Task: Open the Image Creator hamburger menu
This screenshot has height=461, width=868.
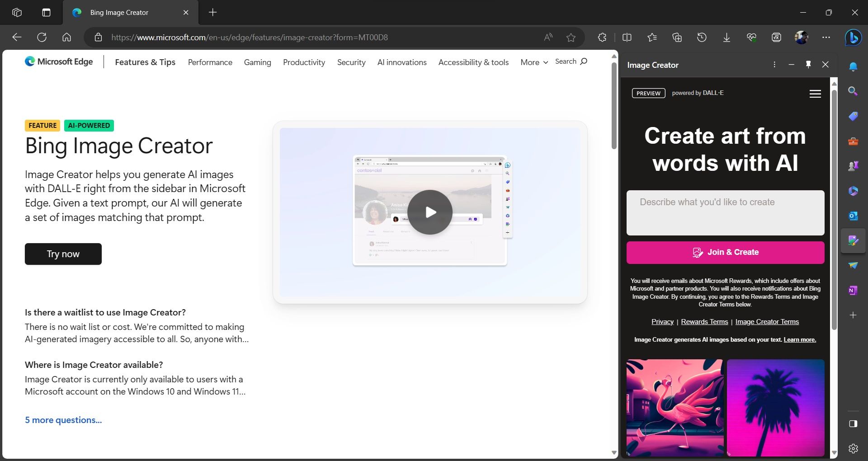Action: point(815,94)
